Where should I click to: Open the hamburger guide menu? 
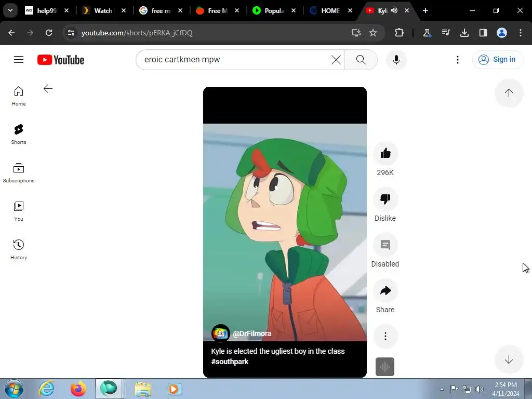tap(19, 60)
